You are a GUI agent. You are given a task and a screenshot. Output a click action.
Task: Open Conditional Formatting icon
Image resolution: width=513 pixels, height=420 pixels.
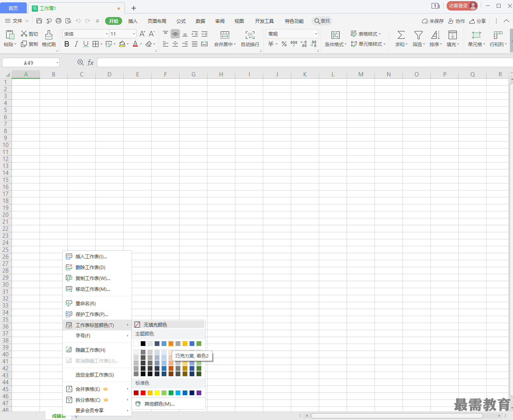[x=336, y=35]
